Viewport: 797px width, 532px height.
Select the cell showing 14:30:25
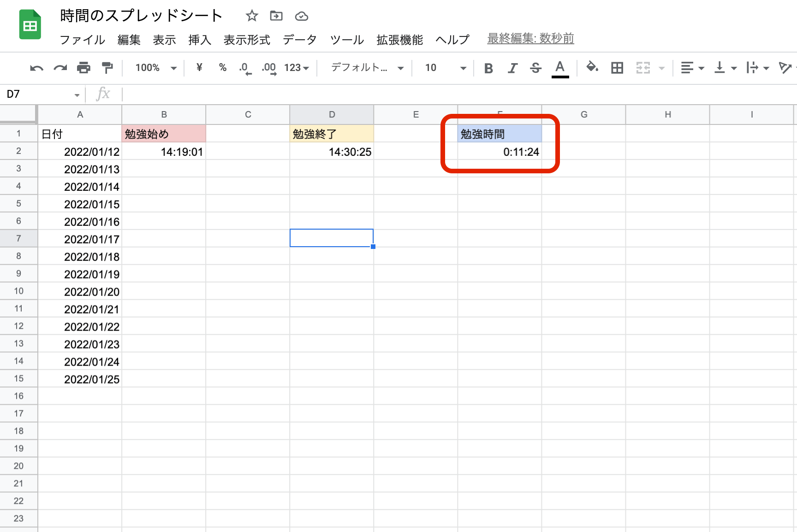(332, 151)
